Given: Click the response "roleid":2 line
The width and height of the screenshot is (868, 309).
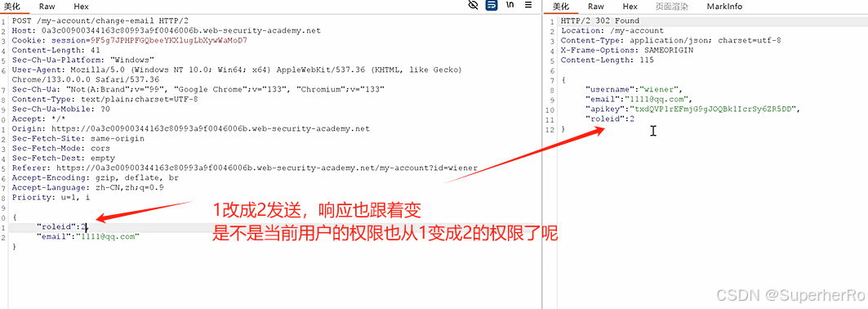Looking at the screenshot, I should (610, 119).
